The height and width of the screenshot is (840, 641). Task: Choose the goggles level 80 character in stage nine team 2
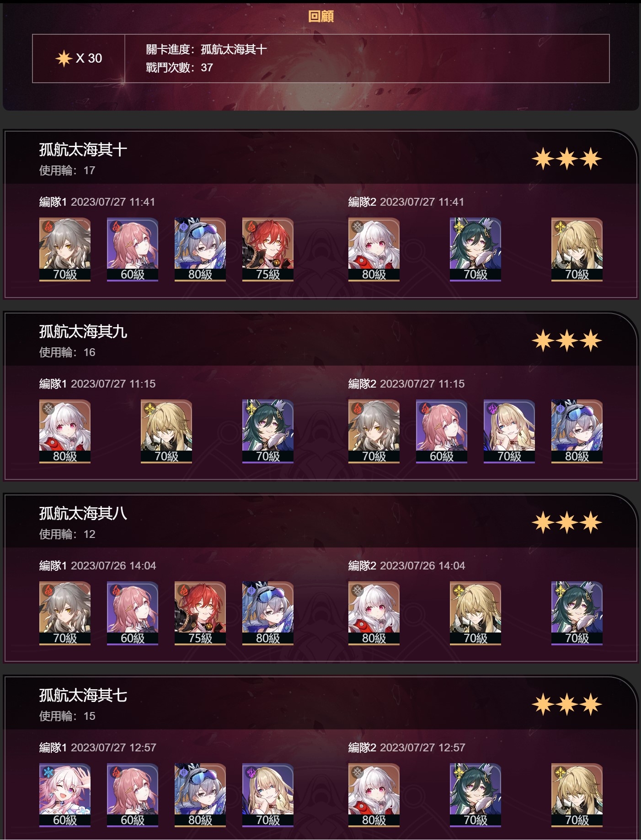(x=577, y=431)
